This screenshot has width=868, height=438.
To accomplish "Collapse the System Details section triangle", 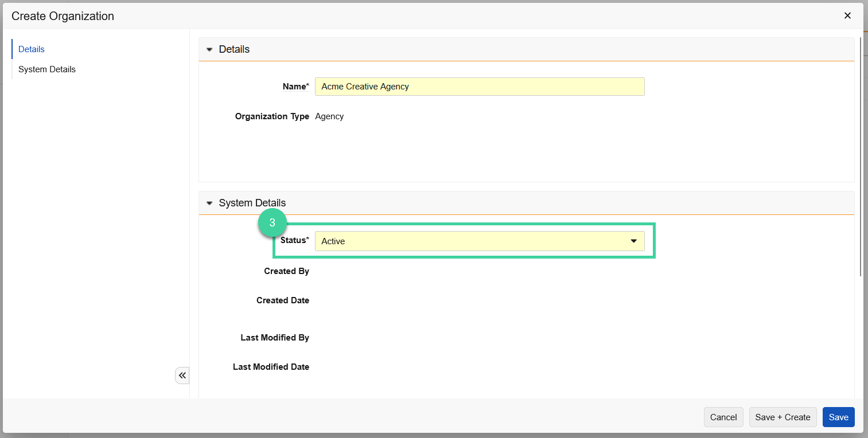I will coord(209,202).
